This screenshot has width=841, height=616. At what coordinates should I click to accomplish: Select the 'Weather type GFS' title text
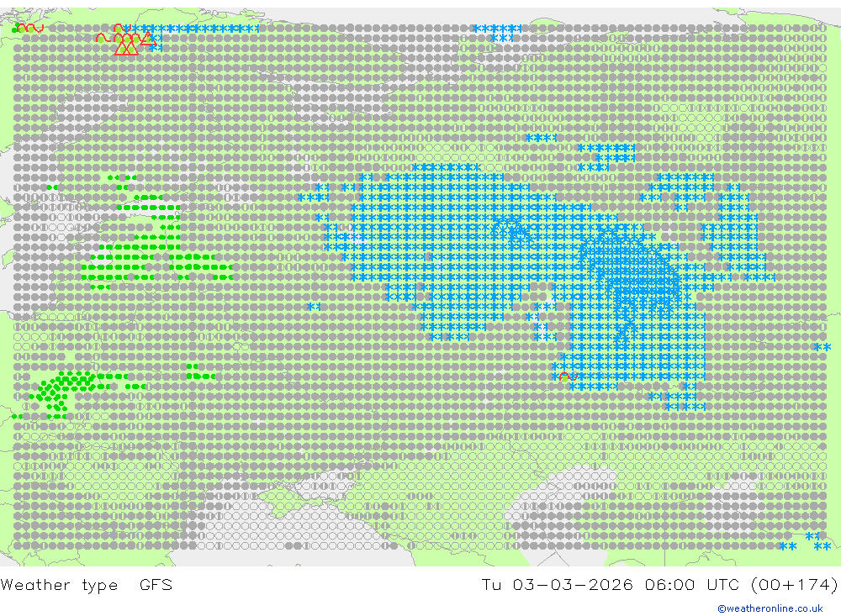(x=87, y=585)
